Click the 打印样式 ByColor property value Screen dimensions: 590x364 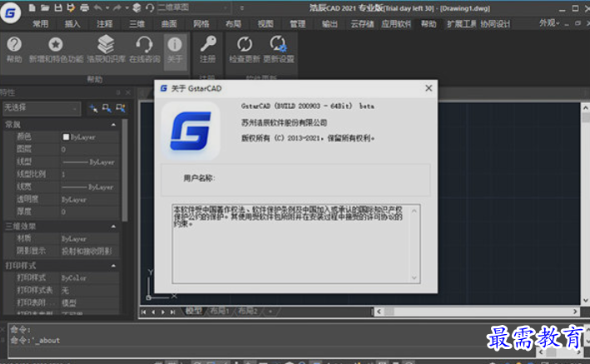click(x=90, y=278)
